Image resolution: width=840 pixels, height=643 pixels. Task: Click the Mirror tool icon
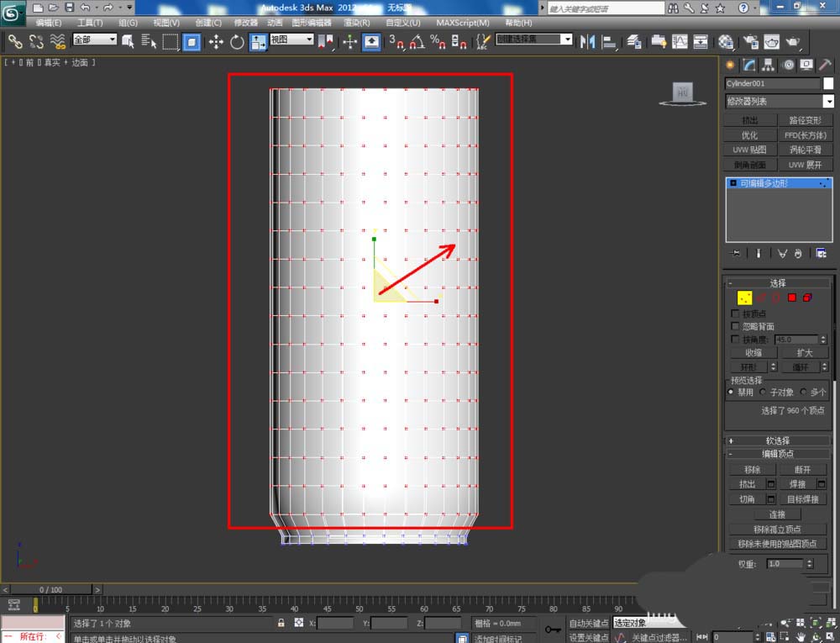pos(588,41)
